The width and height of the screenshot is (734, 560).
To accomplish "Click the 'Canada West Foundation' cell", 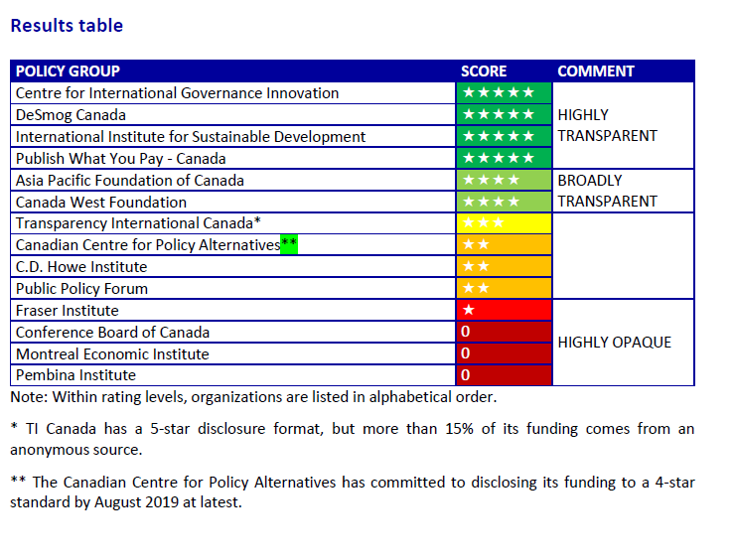I will pyautogui.click(x=233, y=203).
